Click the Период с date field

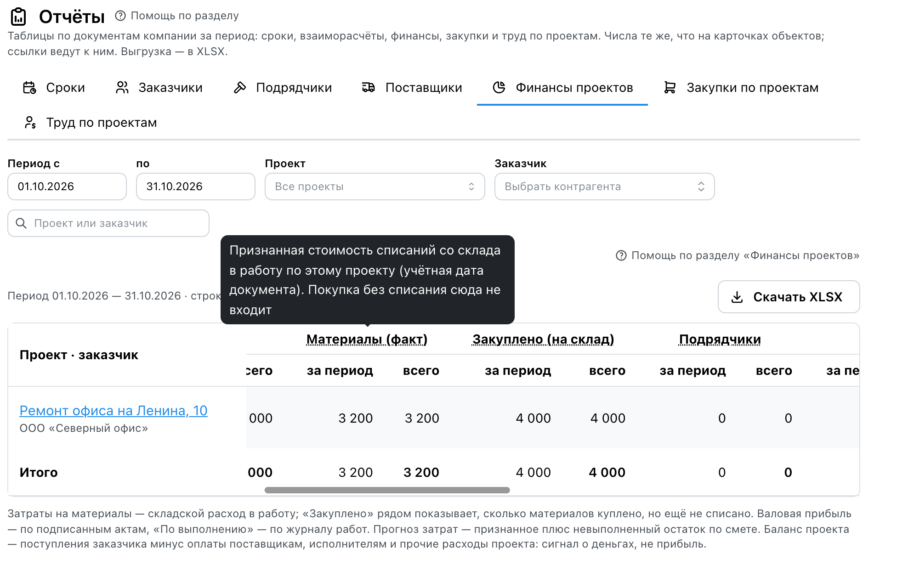(67, 187)
